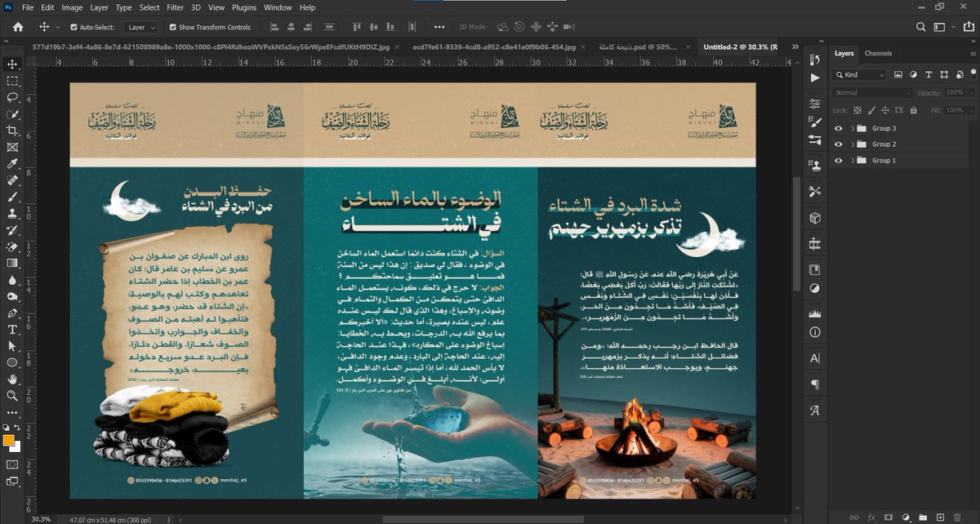Open the Layer menu
This screenshot has height=524, width=980.
[x=99, y=7]
